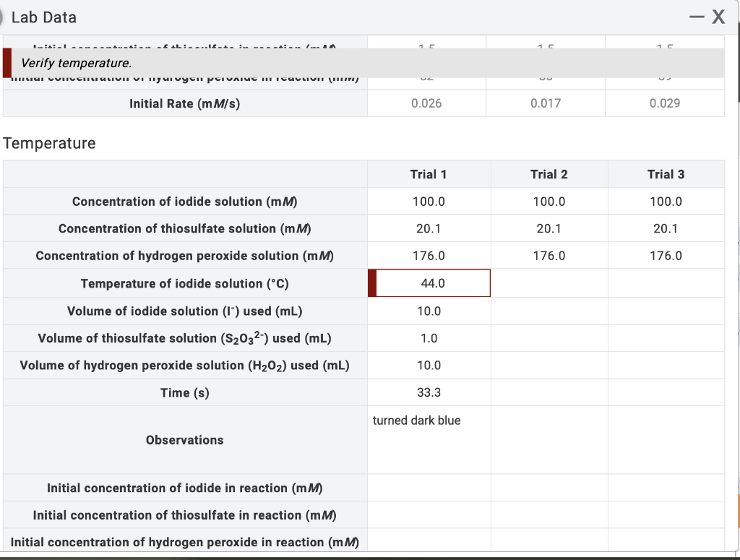
Task: Select the Trial 1 column header
Action: (x=429, y=174)
